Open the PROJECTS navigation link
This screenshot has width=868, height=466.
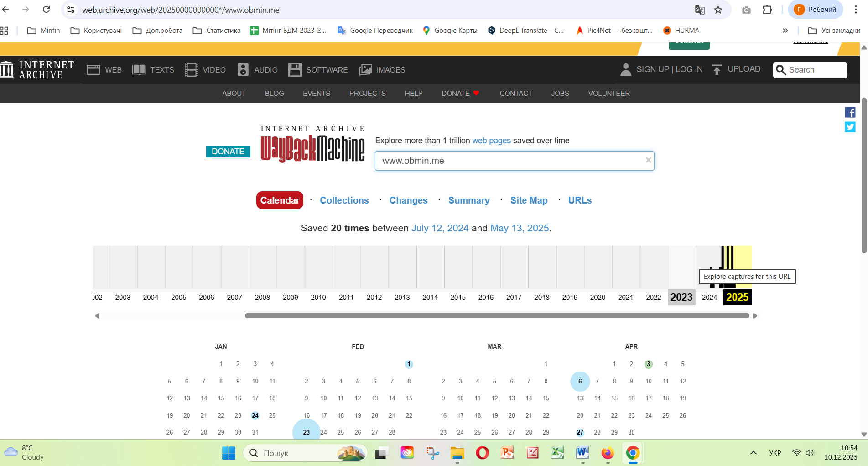click(368, 94)
